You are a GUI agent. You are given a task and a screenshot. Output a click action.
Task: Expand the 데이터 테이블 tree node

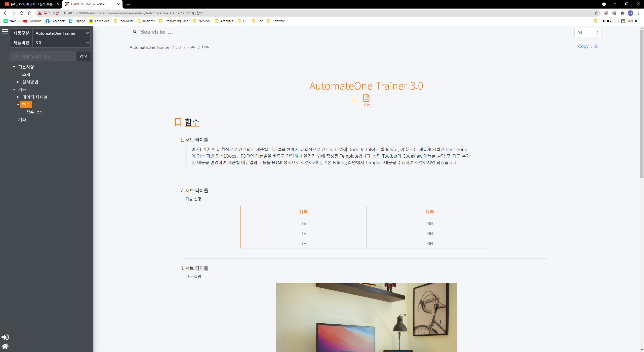18,97
